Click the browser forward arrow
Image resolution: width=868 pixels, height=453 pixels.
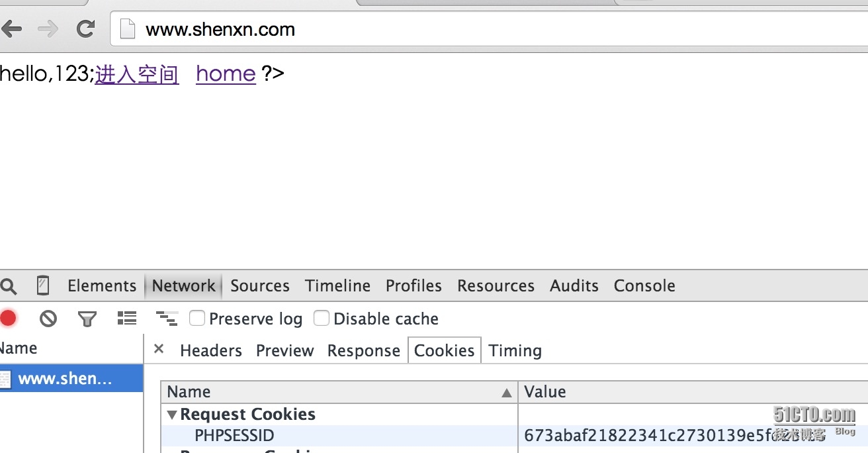click(x=48, y=29)
